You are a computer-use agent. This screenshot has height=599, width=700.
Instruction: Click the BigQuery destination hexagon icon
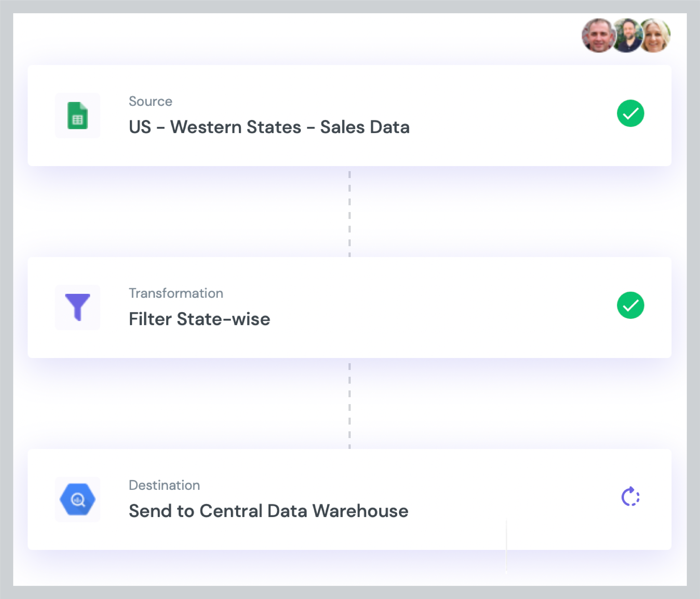point(78,499)
